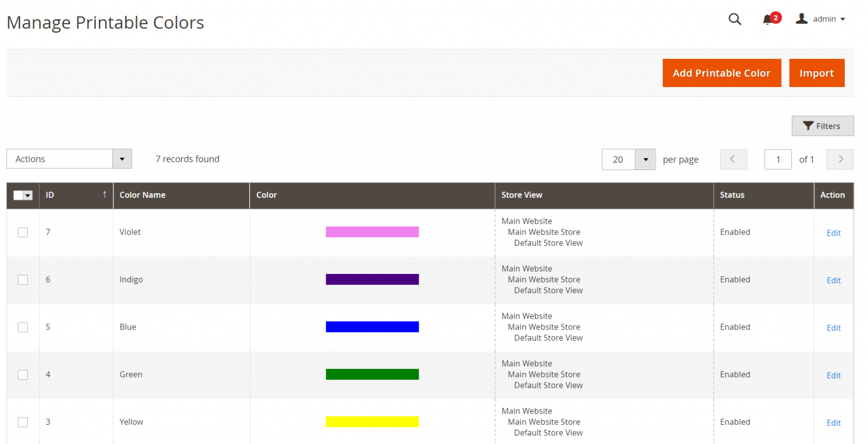Screen dimensions: 868x444
Task: Open the per page count dropdown
Action: [x=645, y=159]
